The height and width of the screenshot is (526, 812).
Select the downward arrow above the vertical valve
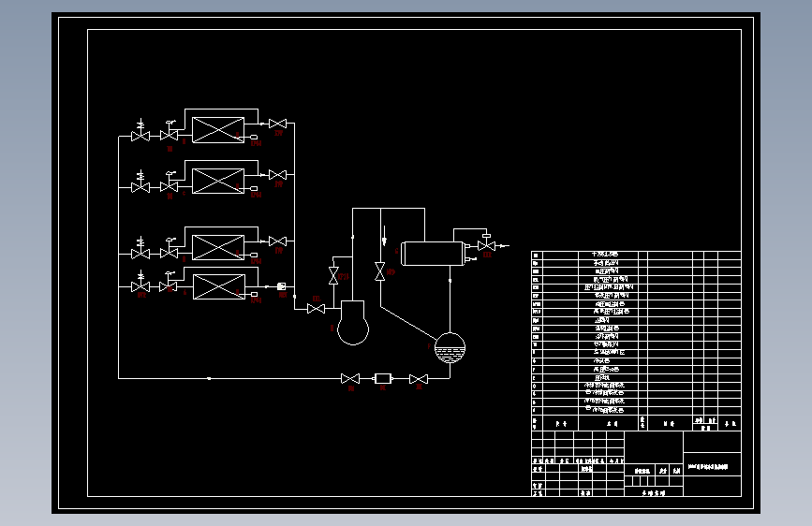(384, 236)
